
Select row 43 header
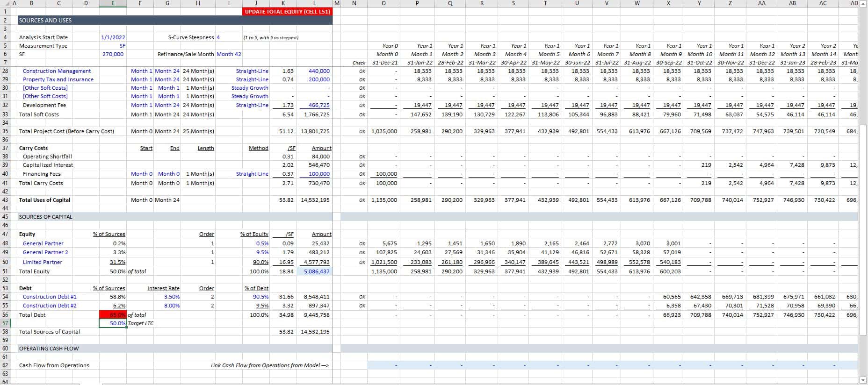point(5,200)
